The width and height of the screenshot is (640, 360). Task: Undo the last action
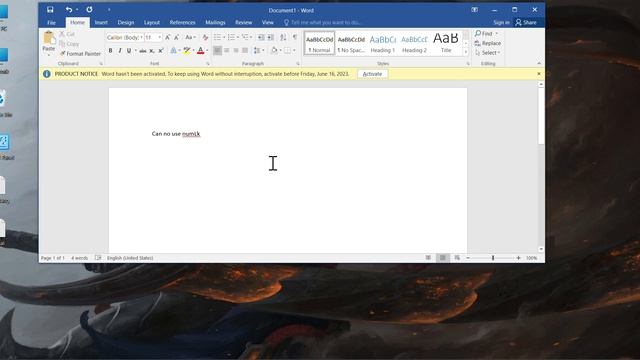(69, 10)
